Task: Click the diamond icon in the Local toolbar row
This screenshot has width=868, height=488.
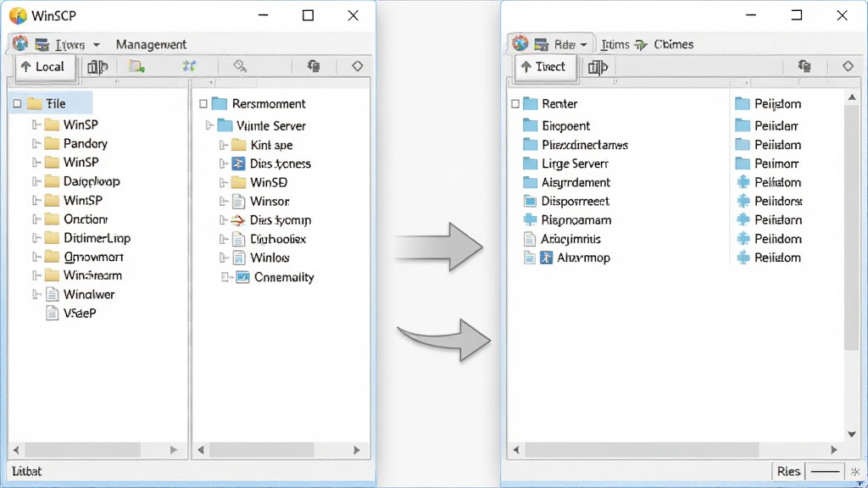Action: [x=357, y=66]
